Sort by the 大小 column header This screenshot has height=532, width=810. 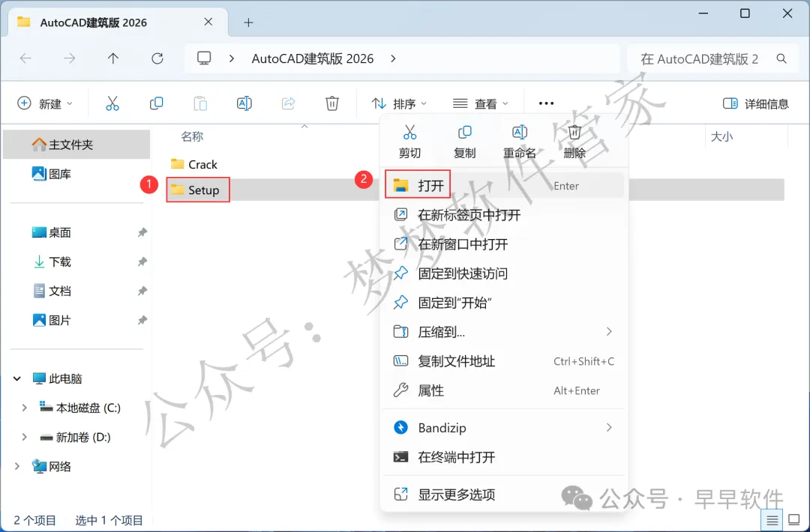[x=721, y=136]
